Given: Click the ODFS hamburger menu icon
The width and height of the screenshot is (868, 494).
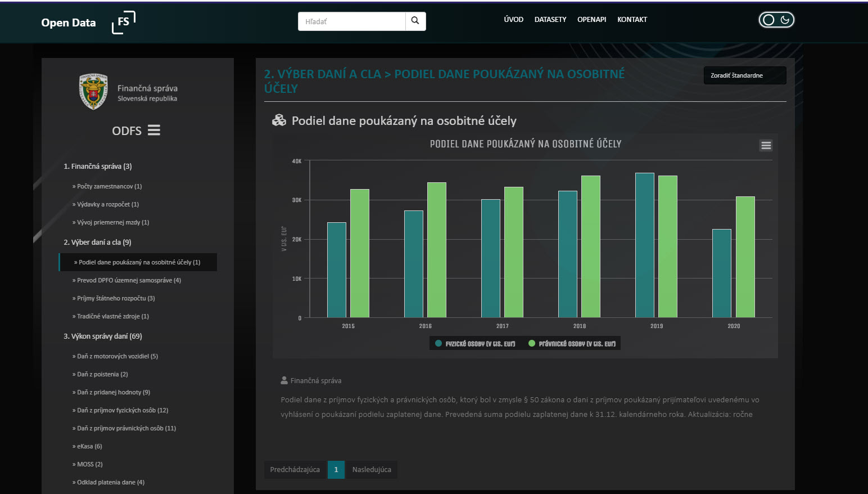Looking at the screenshot, I should point(154,131).
